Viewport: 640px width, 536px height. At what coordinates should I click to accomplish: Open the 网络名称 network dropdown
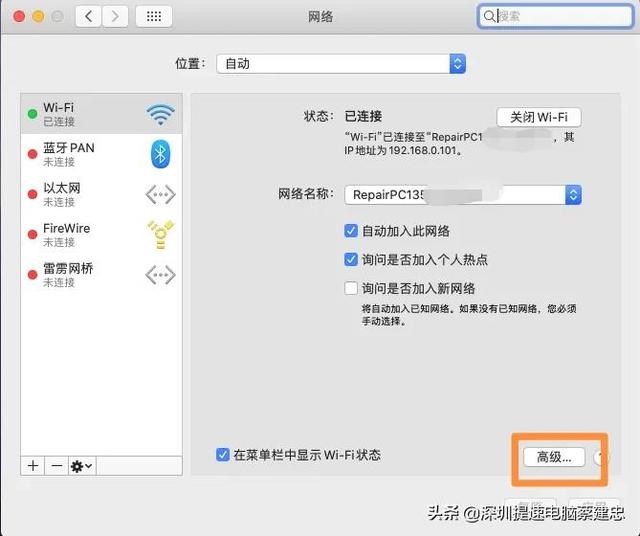463,195
